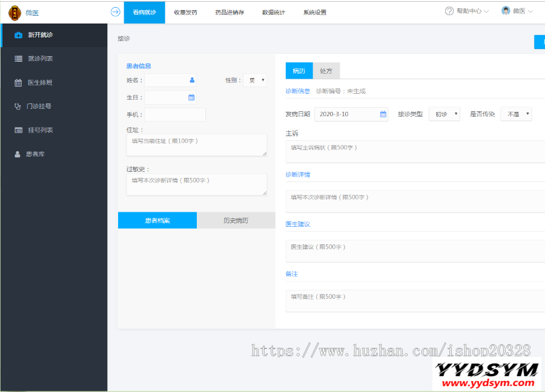Switch to the 历史病历 tab
This screenshot has height=392, width=545.
[236, 220]
